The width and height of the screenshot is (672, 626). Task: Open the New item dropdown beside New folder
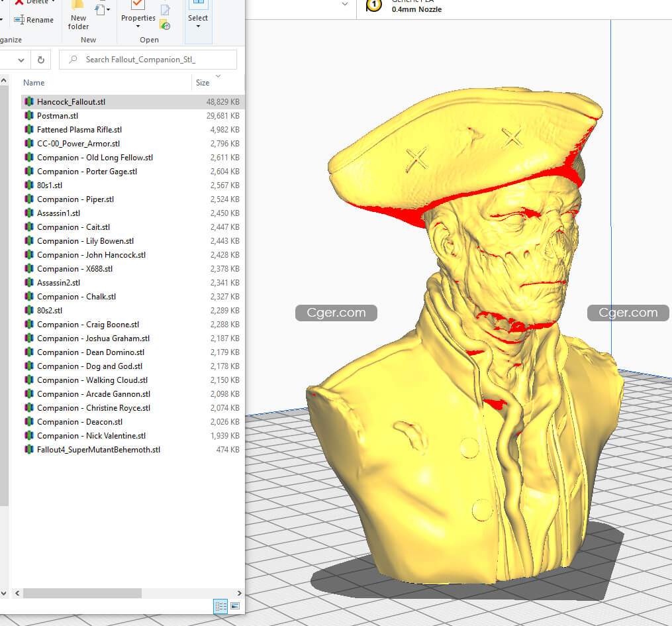pyautogui.click(x=102, y=9)
